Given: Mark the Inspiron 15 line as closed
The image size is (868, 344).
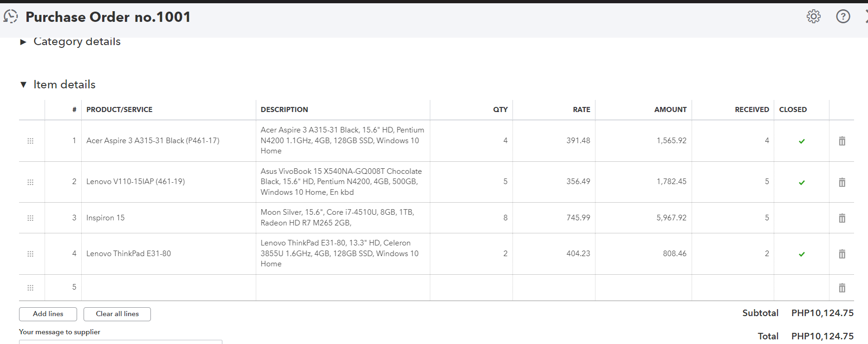Looking at the screenshot, I should click(x=802, y=218).
